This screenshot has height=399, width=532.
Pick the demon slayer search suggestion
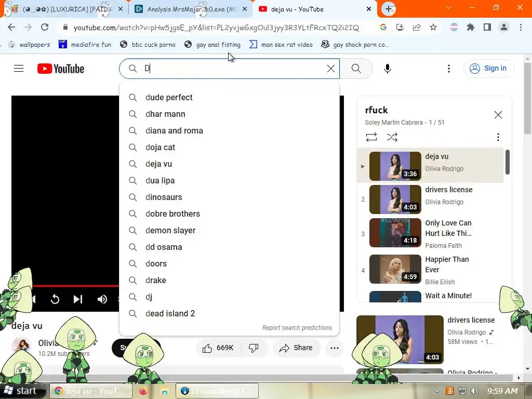point(229,230)
